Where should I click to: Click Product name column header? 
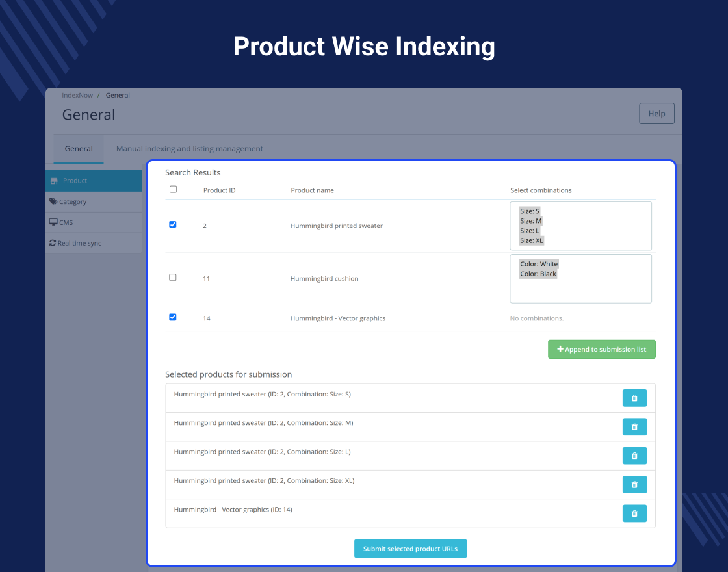(x=312, y=190)
